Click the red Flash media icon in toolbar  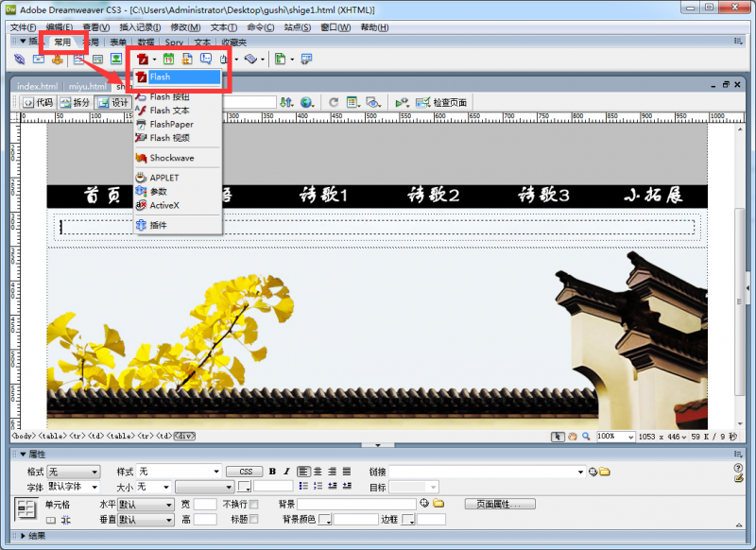click(x=143, y=60)
